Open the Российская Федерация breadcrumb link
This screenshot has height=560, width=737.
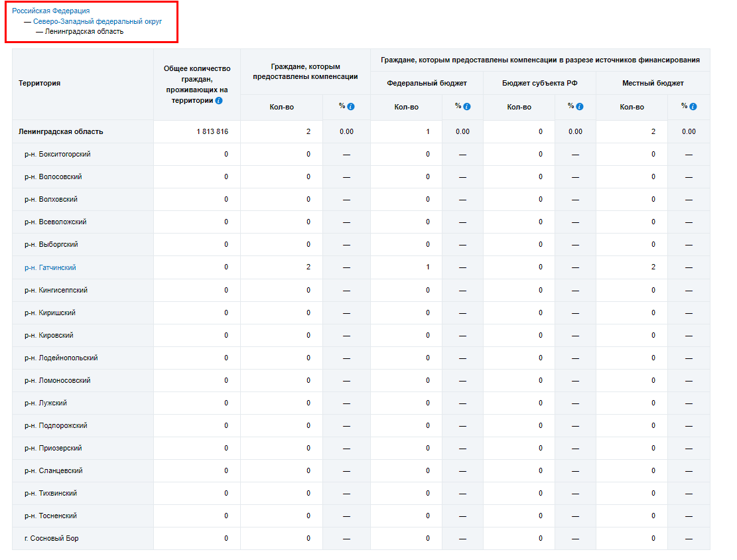(x=51, y=11)
